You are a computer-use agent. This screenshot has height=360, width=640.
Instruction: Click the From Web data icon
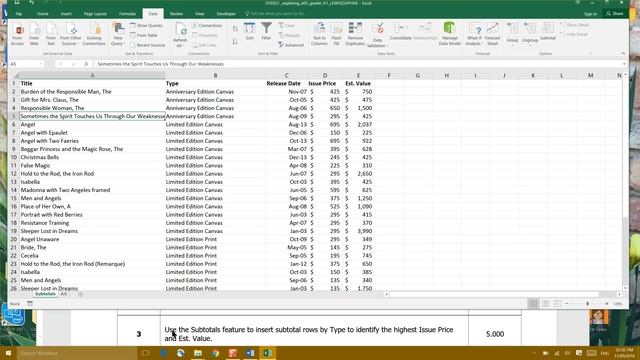pyautogui.click(x=34, y=34)
